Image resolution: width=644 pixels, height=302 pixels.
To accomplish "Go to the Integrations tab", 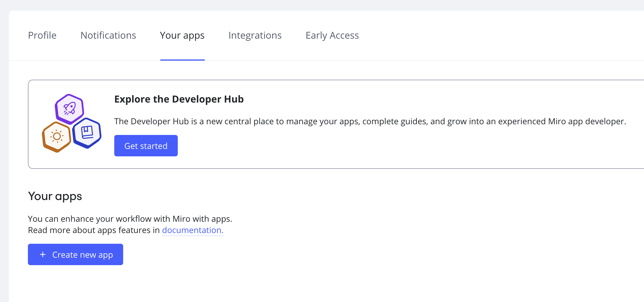I will (255, 35).
